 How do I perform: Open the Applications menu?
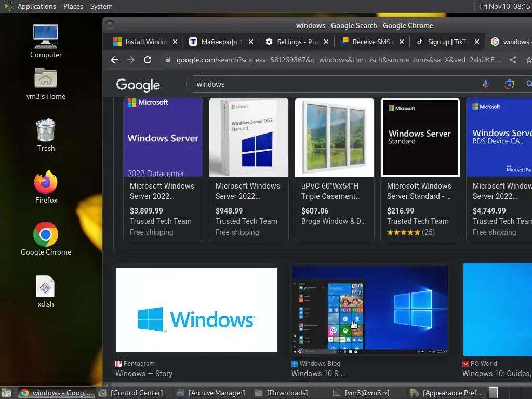tap(37, 6)
